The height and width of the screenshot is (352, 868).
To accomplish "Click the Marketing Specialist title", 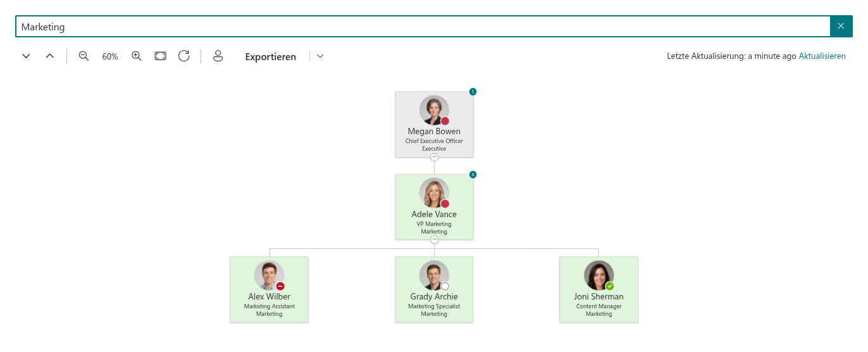I will [434, 306].
